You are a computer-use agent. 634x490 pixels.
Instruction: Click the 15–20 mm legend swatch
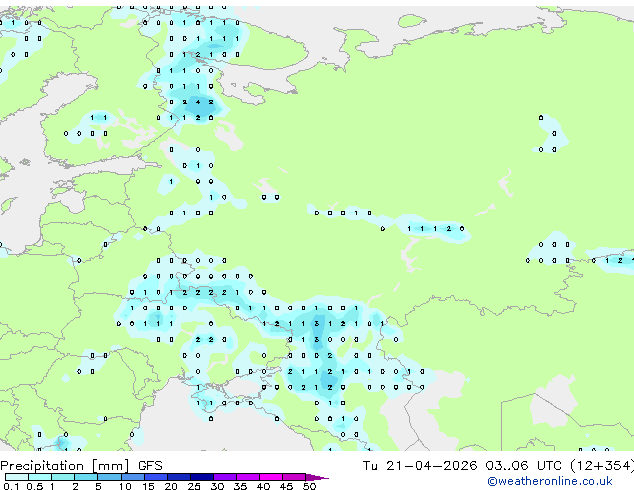click(x=156, y=477)
